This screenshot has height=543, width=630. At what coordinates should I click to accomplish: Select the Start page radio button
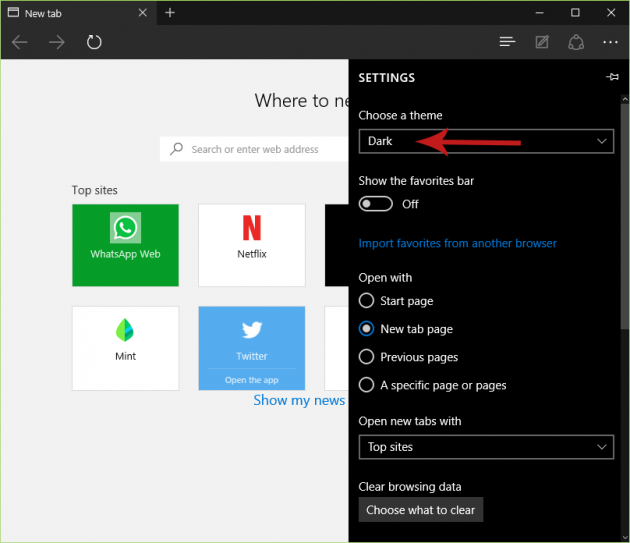point(367,301)
